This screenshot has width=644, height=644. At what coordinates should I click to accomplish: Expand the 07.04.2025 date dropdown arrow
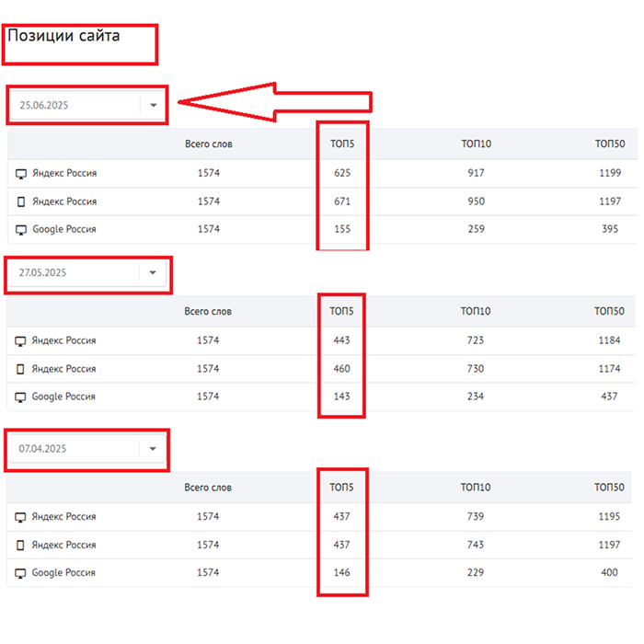[x=153, y=449]
